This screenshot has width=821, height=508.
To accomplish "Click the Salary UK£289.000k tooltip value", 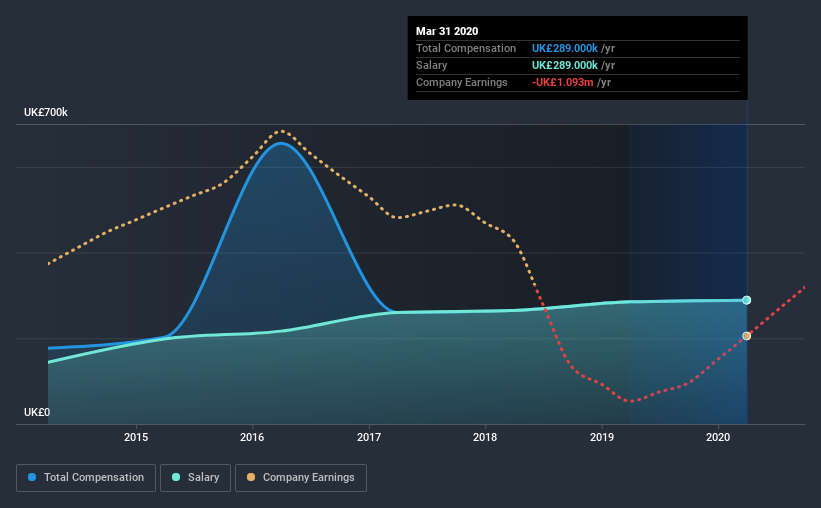I will (x=564, y=65).
